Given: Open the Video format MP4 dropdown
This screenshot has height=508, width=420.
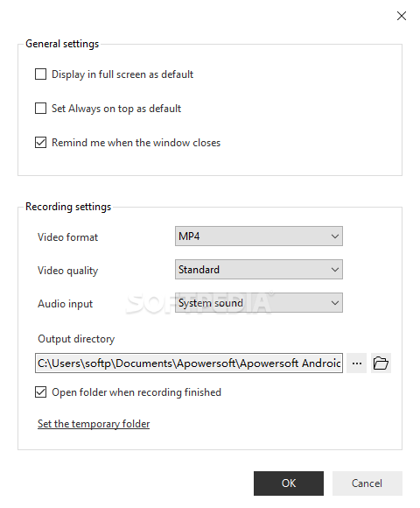Looking at the screenshot, I should [x=259, y=236].
